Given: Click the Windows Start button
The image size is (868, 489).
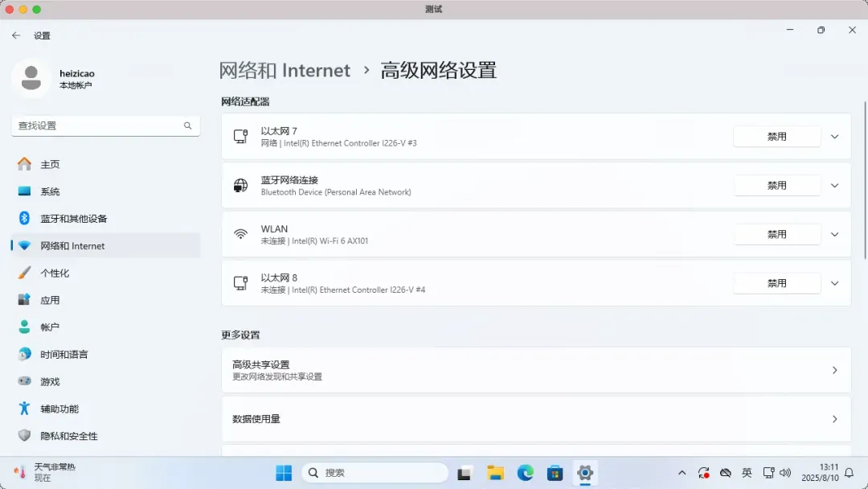Looking at the screenshot, I should pos(284,473).
